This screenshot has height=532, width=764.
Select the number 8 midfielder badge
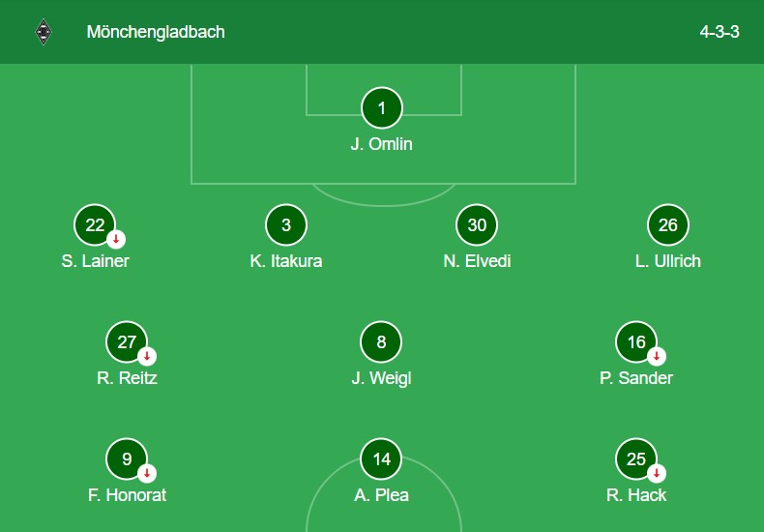381,342
